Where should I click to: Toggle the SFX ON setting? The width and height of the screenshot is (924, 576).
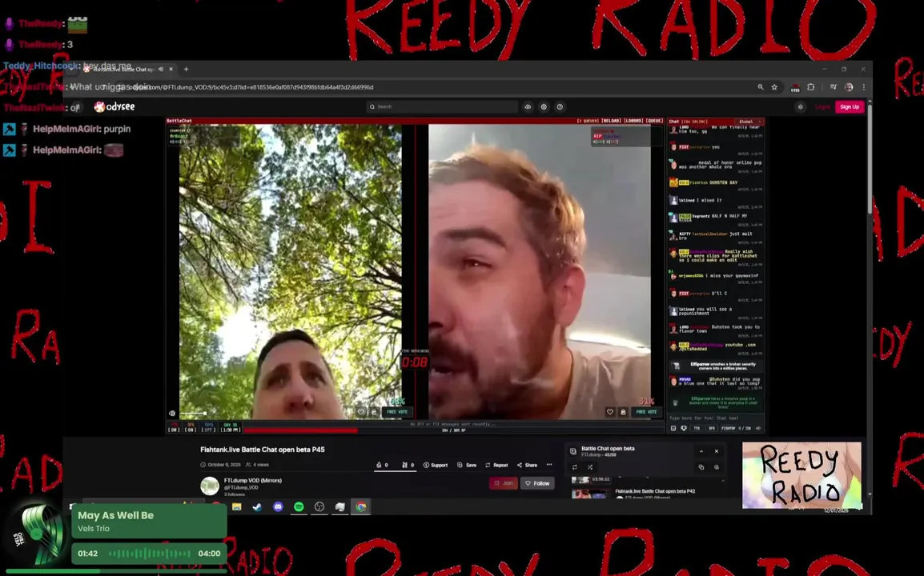[x=191, y=427]
